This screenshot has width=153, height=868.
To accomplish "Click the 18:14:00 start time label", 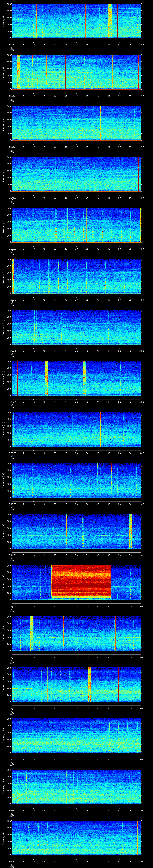I will pyautogui.click(x=12, y=708).
